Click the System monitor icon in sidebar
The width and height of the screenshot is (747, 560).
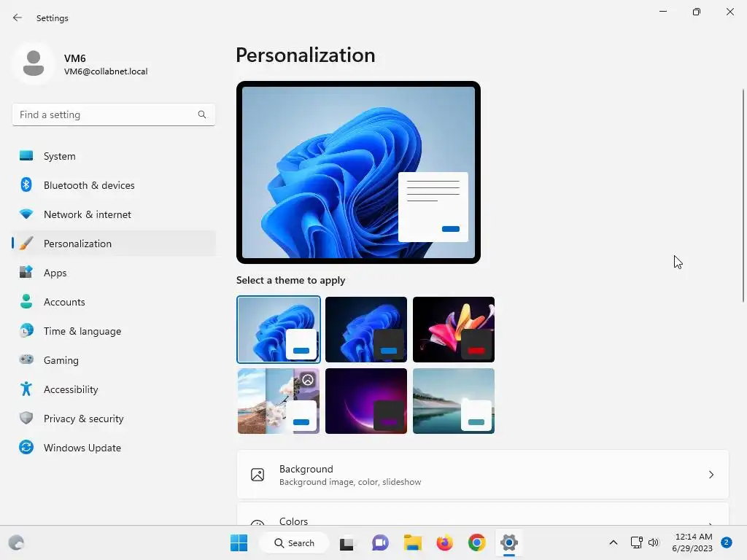[x=26, y=156]
